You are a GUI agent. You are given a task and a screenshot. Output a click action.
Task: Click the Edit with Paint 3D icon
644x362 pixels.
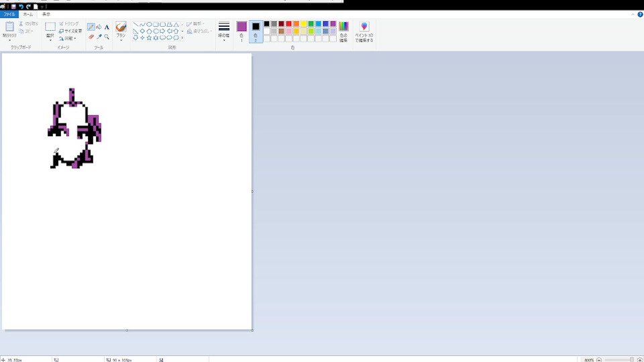click(x=364, y=27)
